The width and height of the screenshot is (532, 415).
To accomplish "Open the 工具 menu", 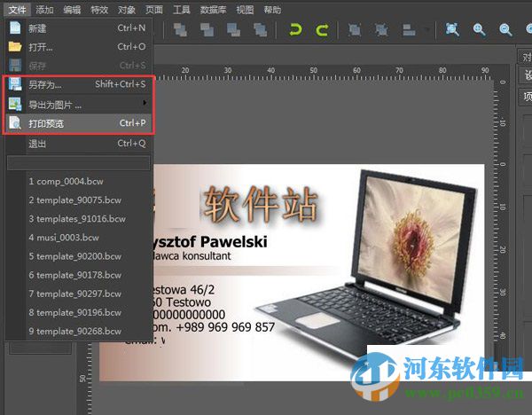I will 182,10.
